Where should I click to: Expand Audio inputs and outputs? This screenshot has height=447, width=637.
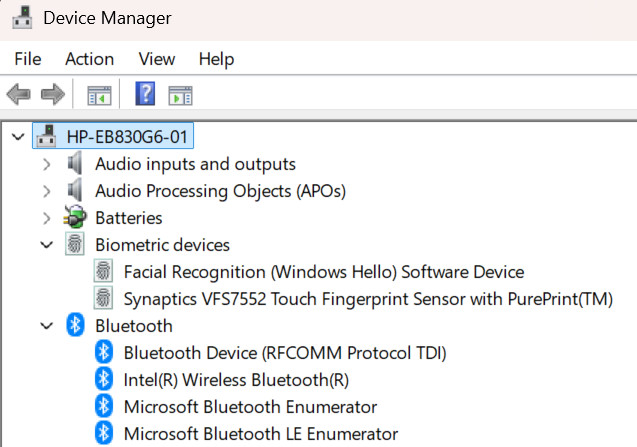point(47,165)
